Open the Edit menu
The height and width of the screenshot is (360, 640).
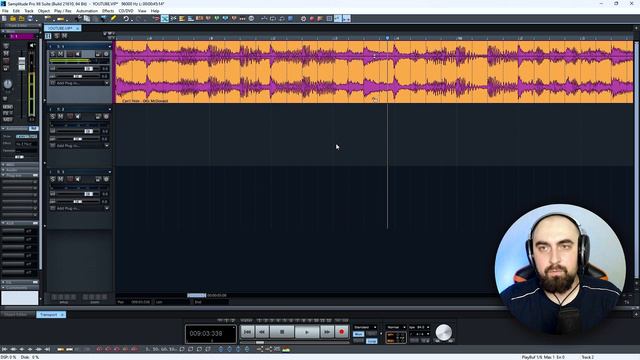pos(16,11)
